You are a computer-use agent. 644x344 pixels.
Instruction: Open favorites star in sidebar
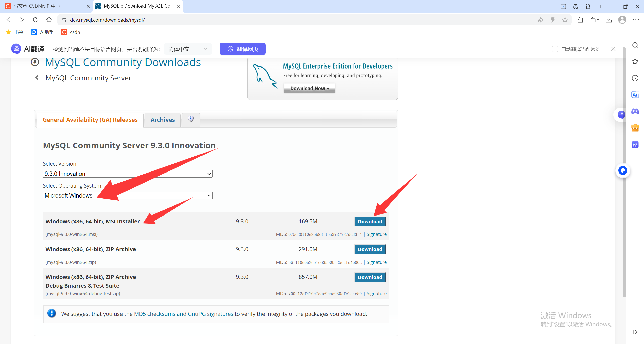point(635,61)
